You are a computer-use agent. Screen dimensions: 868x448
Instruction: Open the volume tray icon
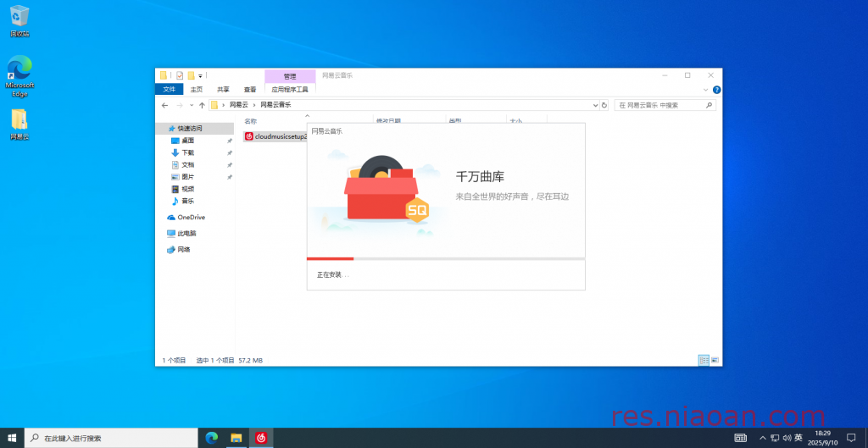[787, 438]
